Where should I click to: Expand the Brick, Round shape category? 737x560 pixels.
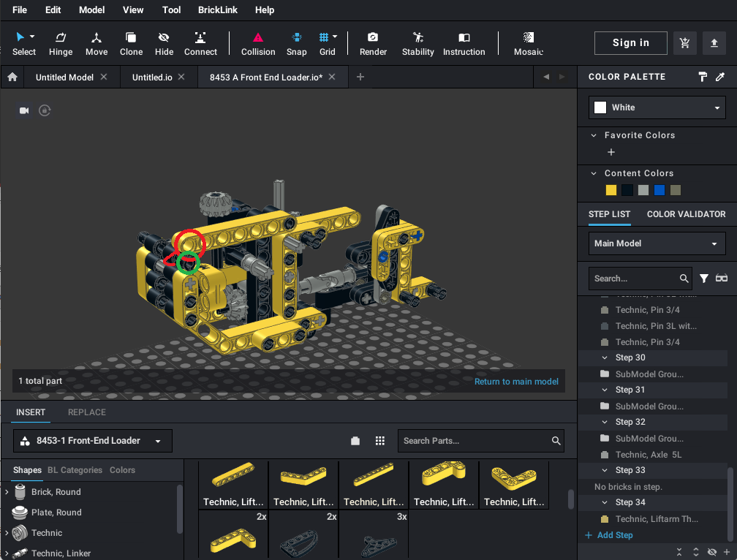pyautogui.click(x=7, y=492)
